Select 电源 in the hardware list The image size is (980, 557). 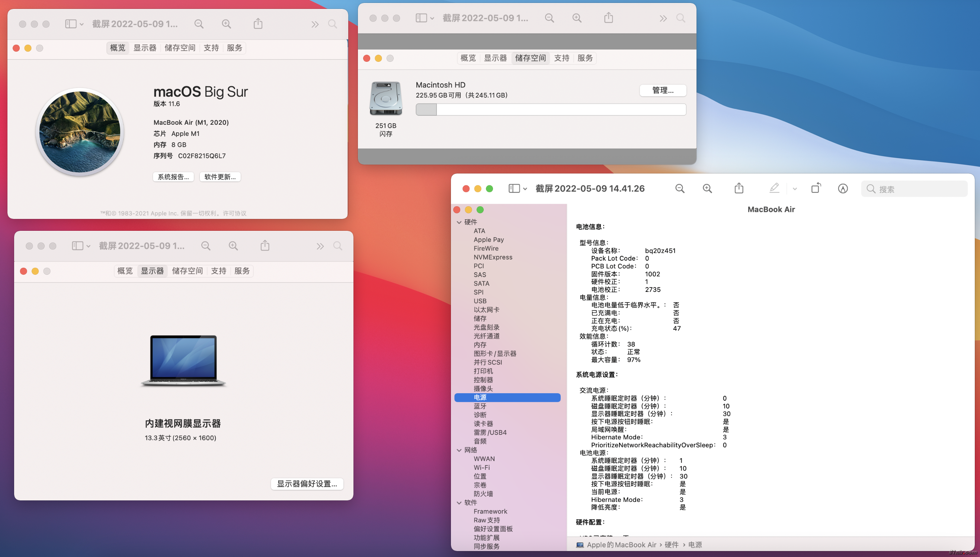507,398
